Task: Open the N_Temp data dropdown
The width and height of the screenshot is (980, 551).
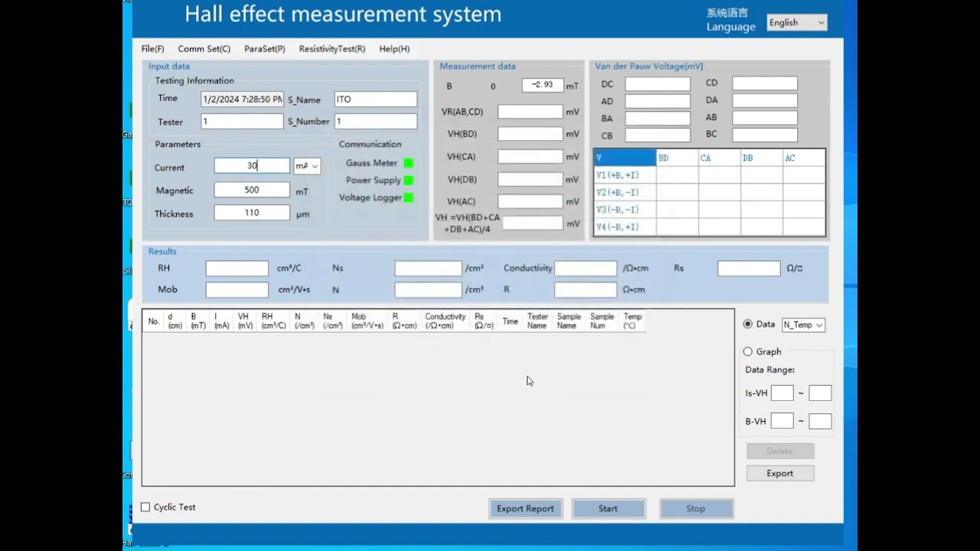Action: 803,324
